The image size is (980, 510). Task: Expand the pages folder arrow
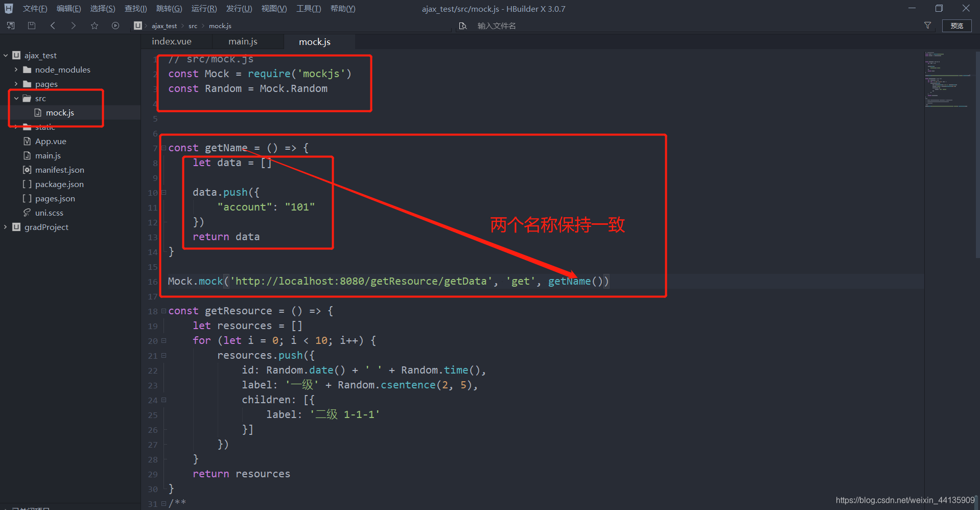(16, 84)
